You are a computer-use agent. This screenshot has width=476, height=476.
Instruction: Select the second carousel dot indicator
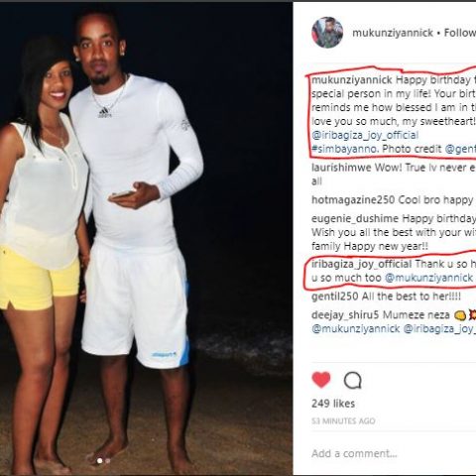[108, 460]
